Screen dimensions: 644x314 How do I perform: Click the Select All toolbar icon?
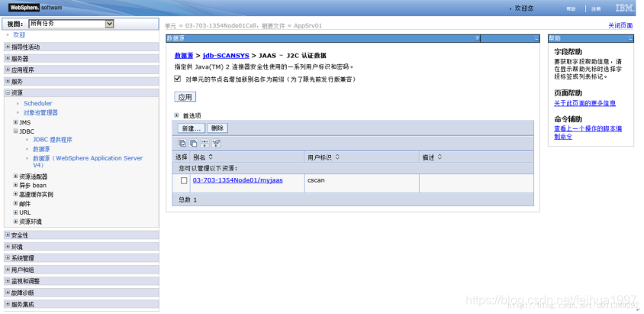(x=182, y=144)
